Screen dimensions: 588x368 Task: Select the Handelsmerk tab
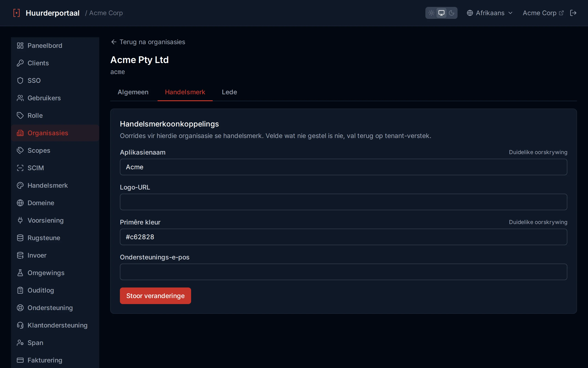point(185,92)
